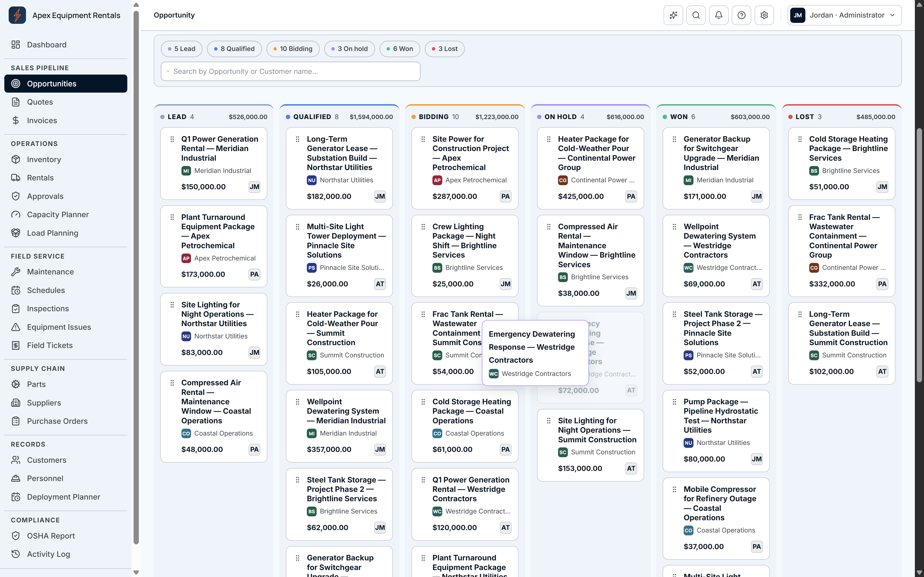
Task: Toggle the 3 Lost filter chip
Action: point(445,49)
